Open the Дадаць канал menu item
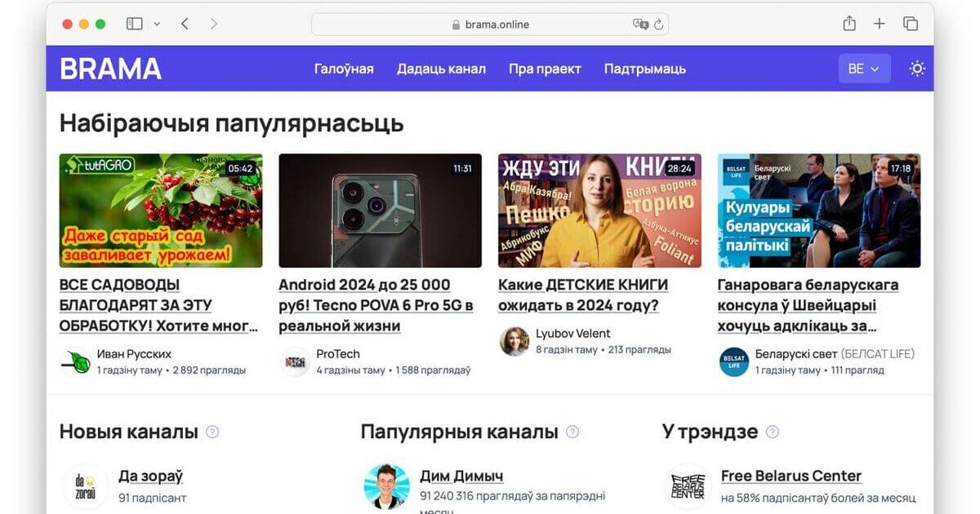 tap(441, 69)
